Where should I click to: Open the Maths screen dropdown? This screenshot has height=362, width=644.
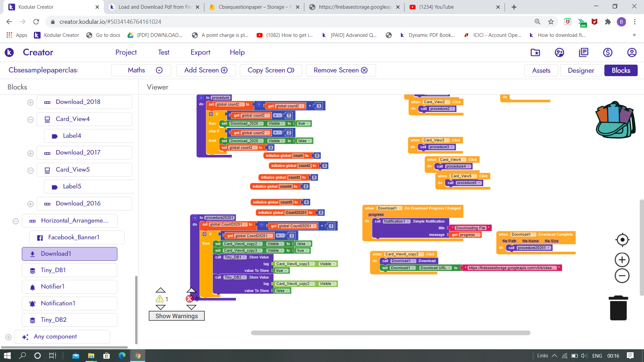(x=159, y=70)
